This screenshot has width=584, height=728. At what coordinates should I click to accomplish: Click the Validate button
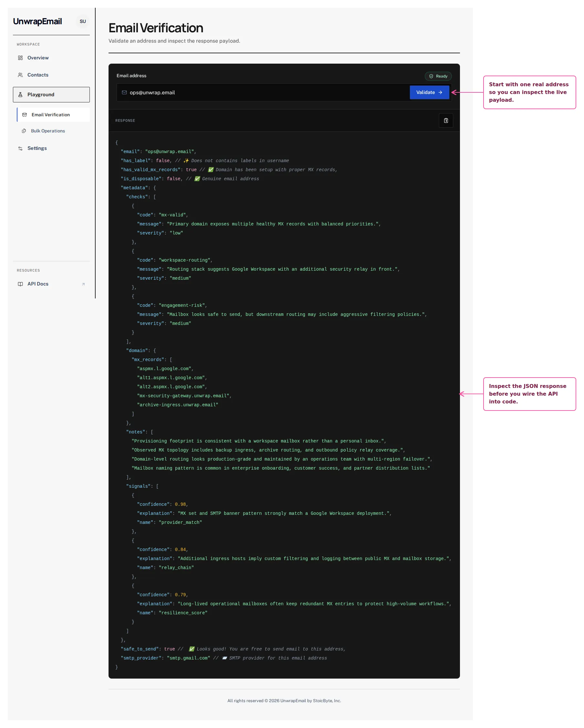pyautogui.click(x=429, y=92)
